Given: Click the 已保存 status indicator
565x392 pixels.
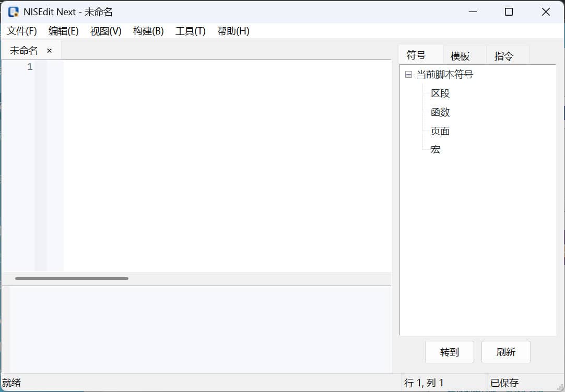Looking at the screenshot, I should tap(504, 383).
